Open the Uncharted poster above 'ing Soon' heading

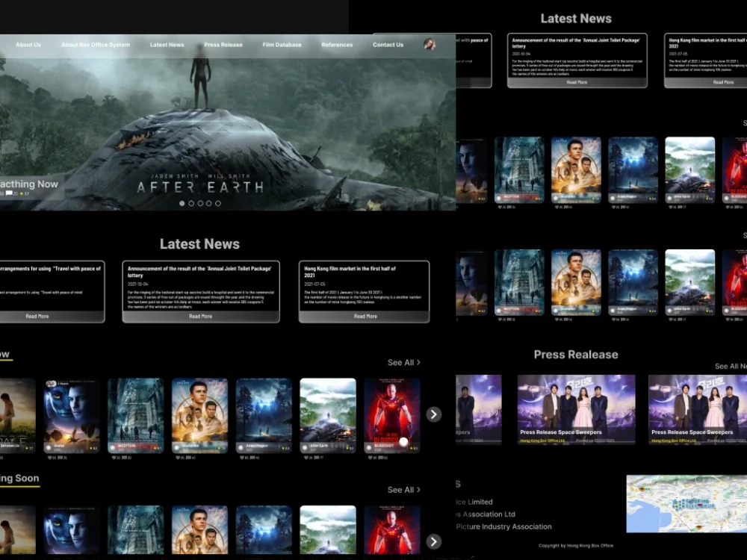(199, 415)
